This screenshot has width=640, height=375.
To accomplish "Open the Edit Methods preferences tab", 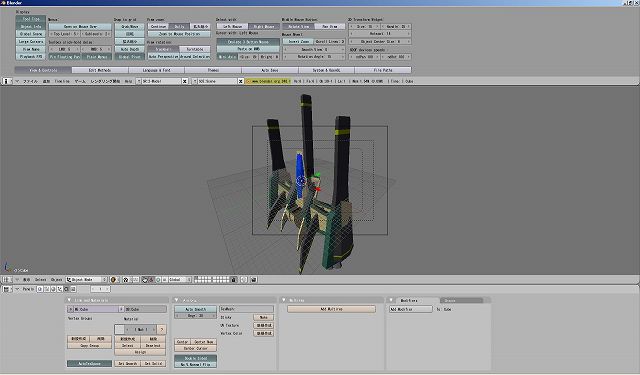I will pyautogui.click(x=100, y=70).
